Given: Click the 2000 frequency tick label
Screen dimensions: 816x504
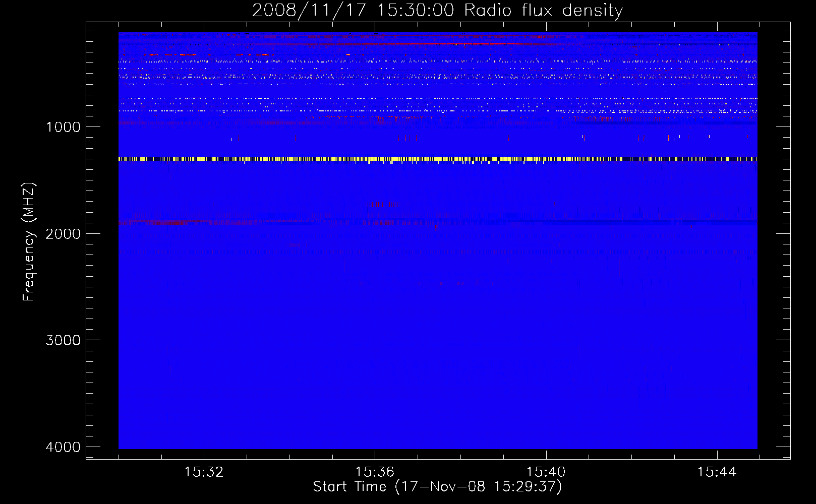Looking at the screenshot, I should pyautogui.click(x=63, y=233).
